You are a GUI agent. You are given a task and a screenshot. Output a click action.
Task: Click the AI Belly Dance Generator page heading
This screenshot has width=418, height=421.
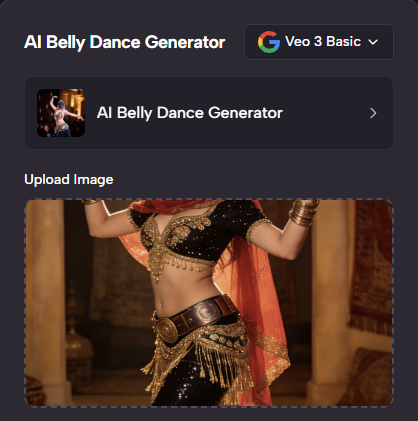point(125,42)
